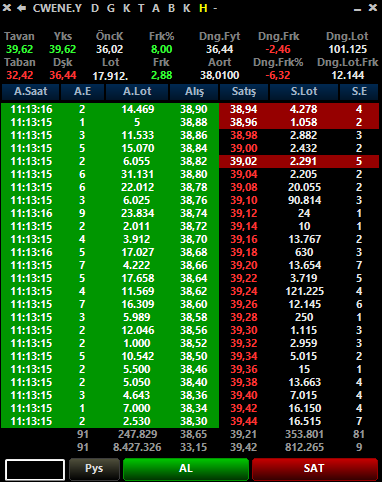Click the Taban value 32,42
Screen dimensions: 382x482
click(19, 75)
